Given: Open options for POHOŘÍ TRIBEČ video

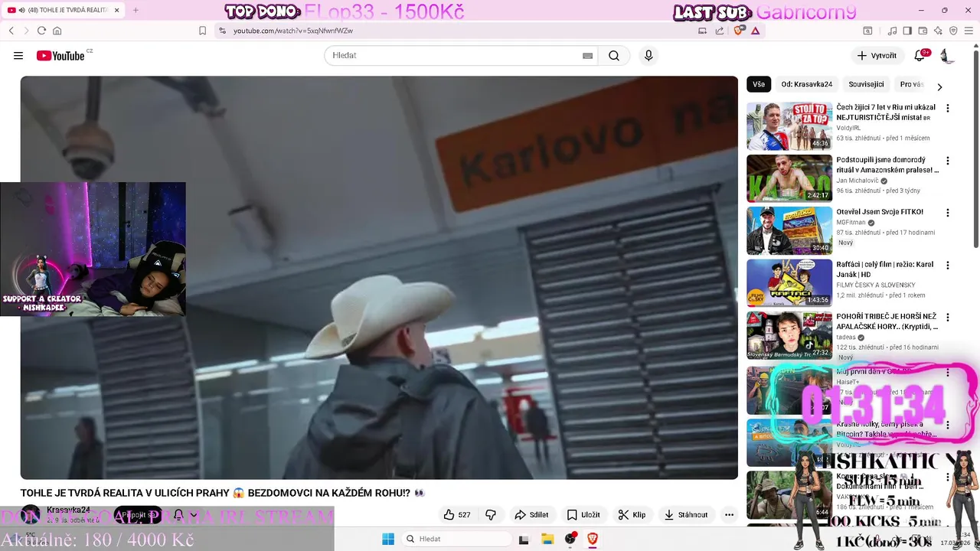Looking at the screenshot, I should point(948,318).
